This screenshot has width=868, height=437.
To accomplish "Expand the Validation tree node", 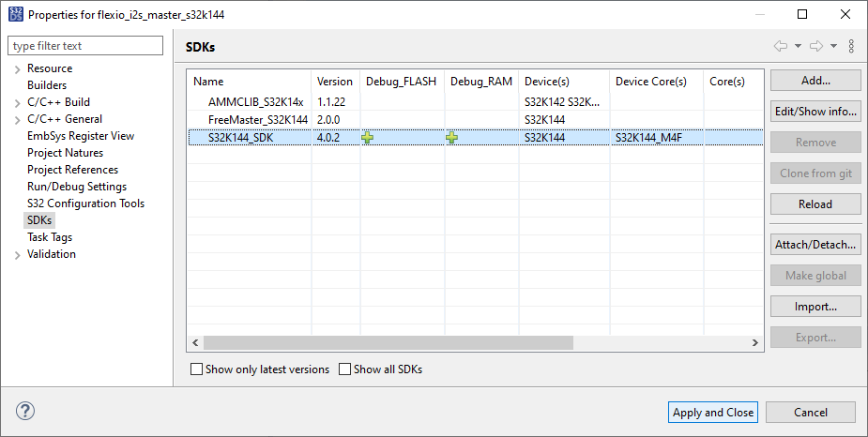I will tap(17, 255).
